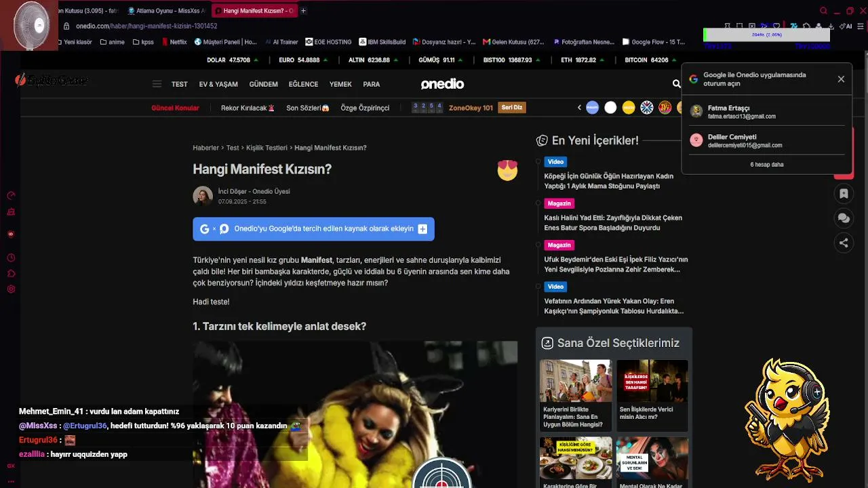Viewport: 868px width, 488px height.
Task: Open the browser sidebar settings gear icon
Action: click(11, 289)
